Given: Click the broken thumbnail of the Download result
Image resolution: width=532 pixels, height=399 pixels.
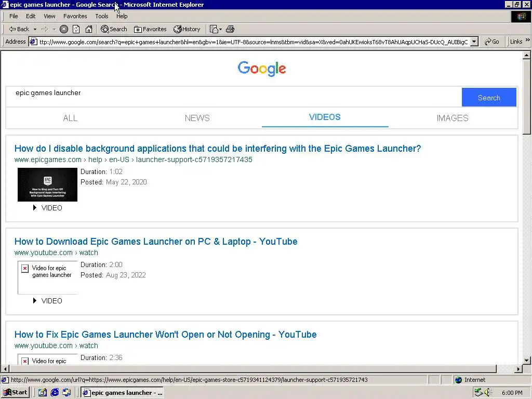Looking at the screenshot, I should click(47, 277).
